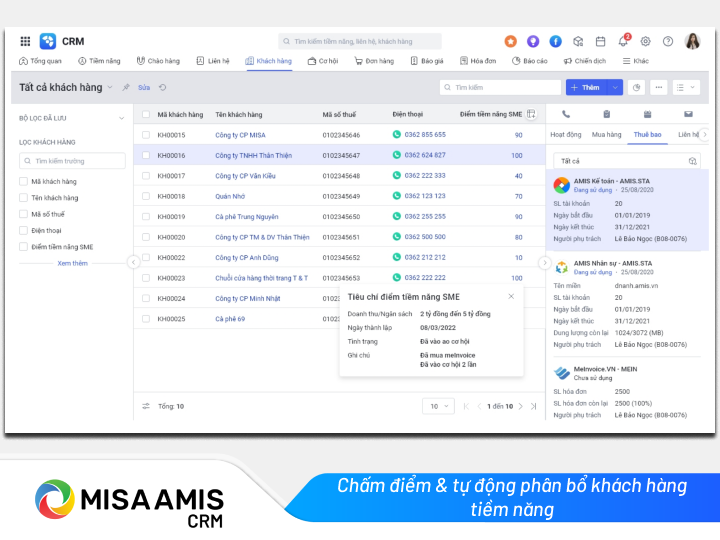Open the Tổng quan menu

pyautogui.click(x=40, y=61)
